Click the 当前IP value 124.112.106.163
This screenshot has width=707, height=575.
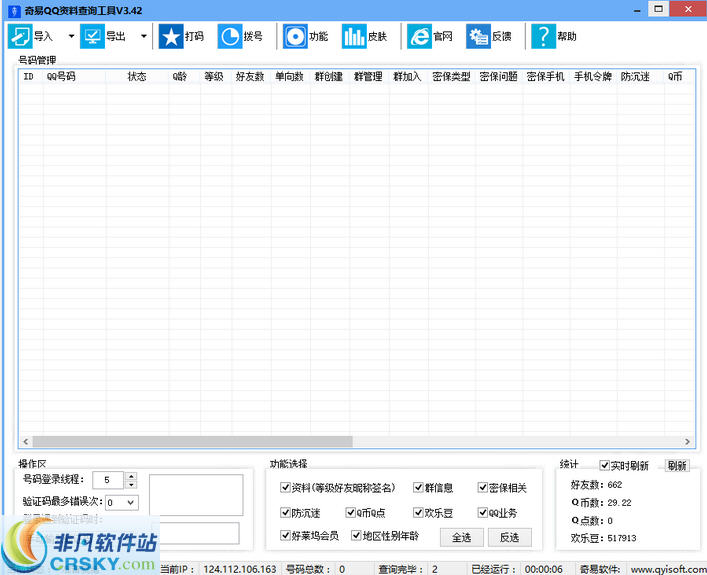240,569
